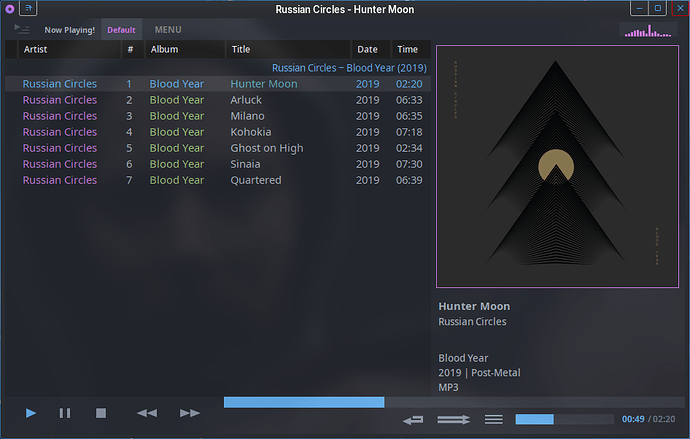Image resolution: width=690 pixels, height=439 pixels.
Task: Toggle the playback order arrows icon
Action: (x=453, y=420)
